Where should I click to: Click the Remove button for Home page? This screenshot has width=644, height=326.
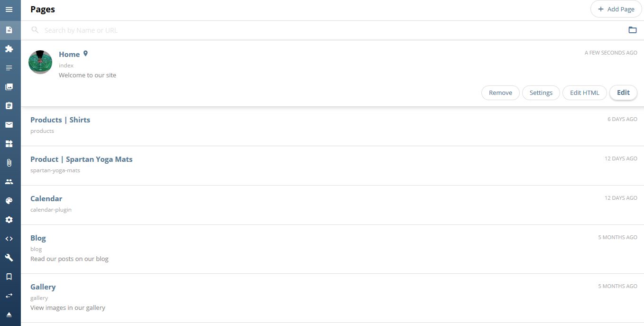click(x=500, y=93)
